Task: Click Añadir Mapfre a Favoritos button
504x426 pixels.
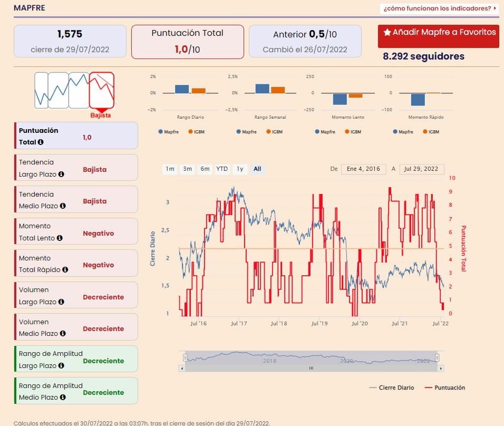Action: point(439,36)
